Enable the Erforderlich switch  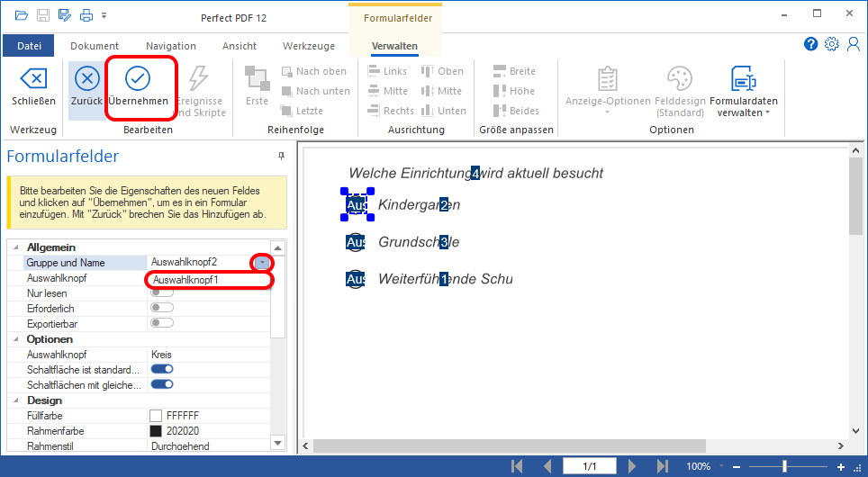pos(162,308)
